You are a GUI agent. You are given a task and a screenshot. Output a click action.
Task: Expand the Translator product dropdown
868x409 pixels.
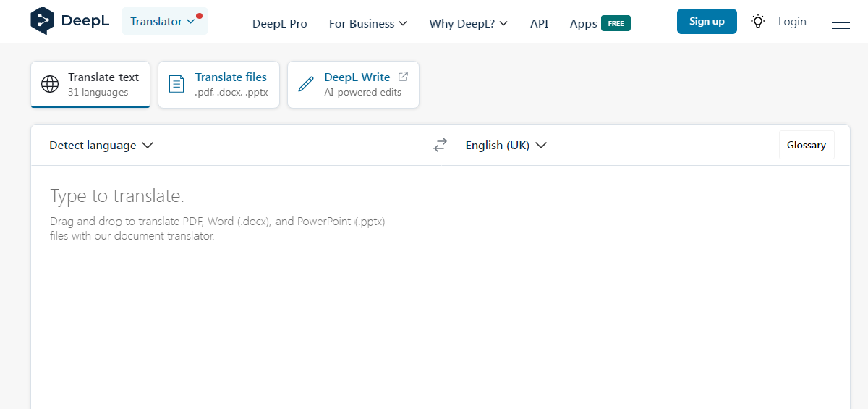(x=164, y=22)
